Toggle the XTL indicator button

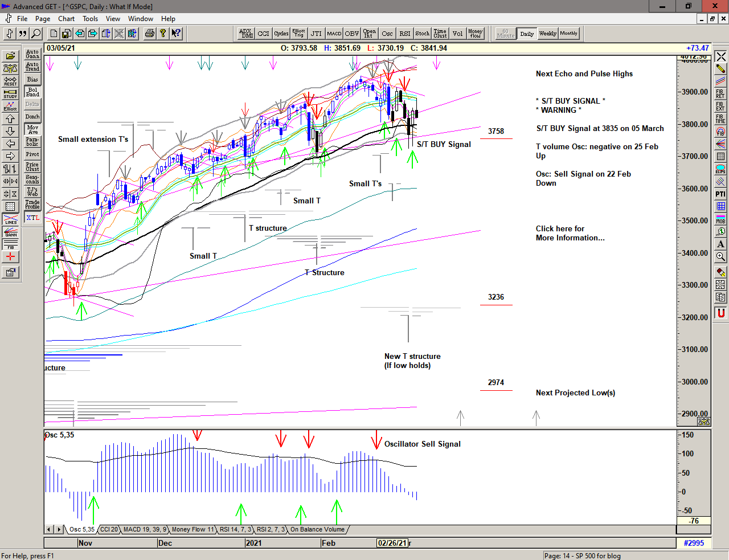click(x=32, y=218)
